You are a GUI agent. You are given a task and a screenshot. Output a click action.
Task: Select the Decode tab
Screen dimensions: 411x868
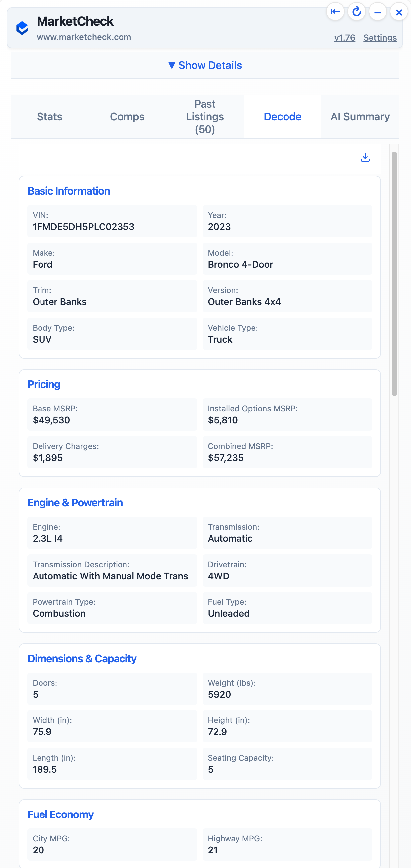283,117
